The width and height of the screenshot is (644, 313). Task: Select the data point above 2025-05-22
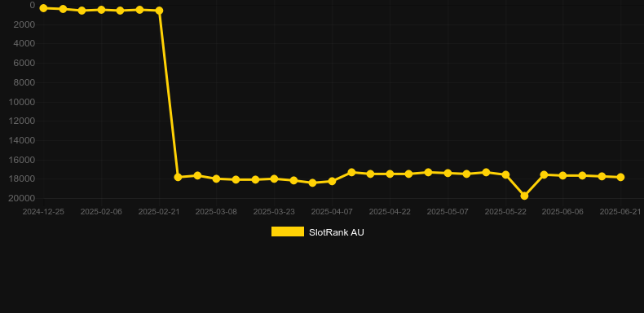[505, 175]
